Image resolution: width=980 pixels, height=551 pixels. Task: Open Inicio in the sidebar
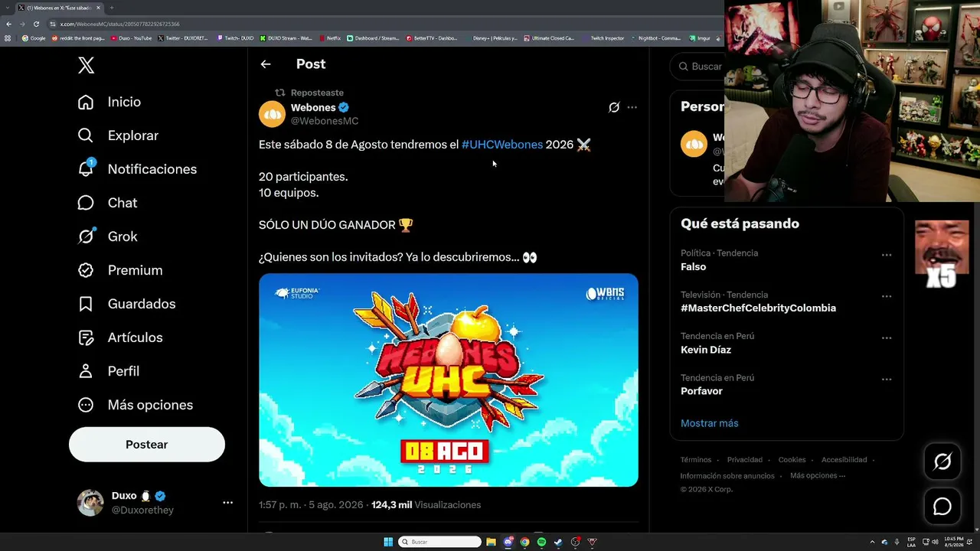point(109,102)
